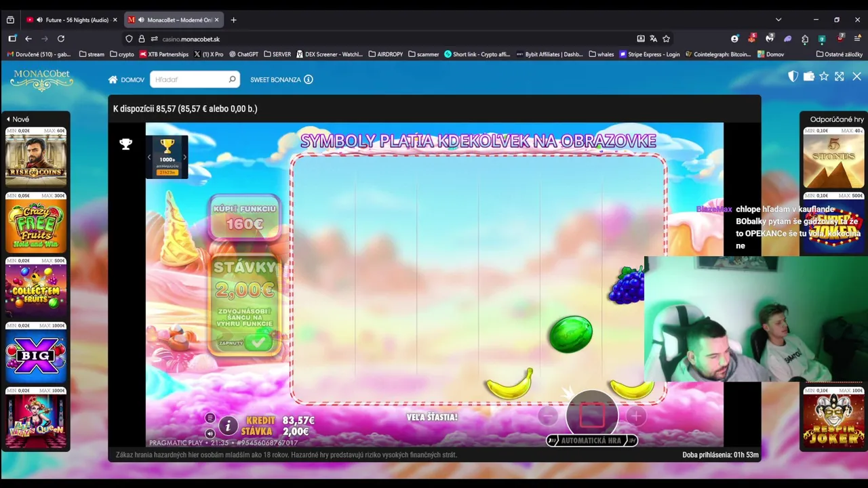Open site permissions icon in address bar
The height and width of the screenshot is (488, 868).
[x=154, y=39]
